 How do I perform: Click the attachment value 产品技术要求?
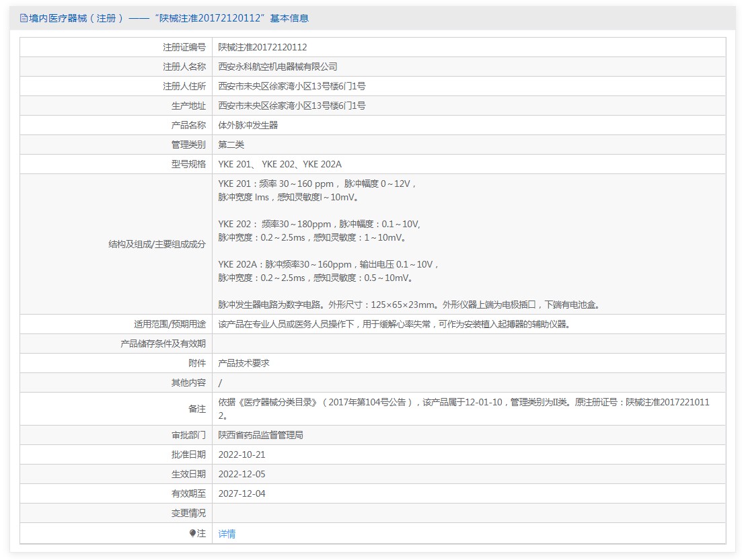coord(244,363)
